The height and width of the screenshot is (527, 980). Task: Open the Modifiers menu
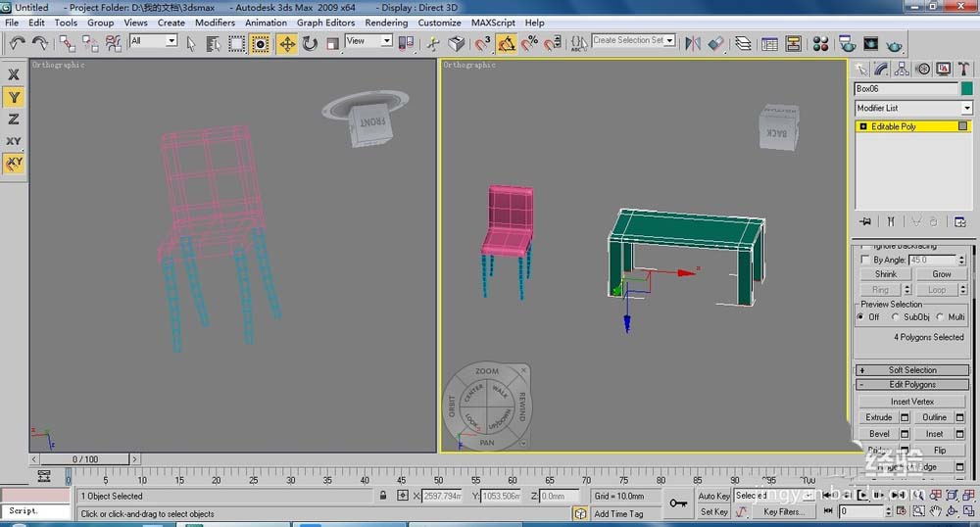tap(215, 23)
